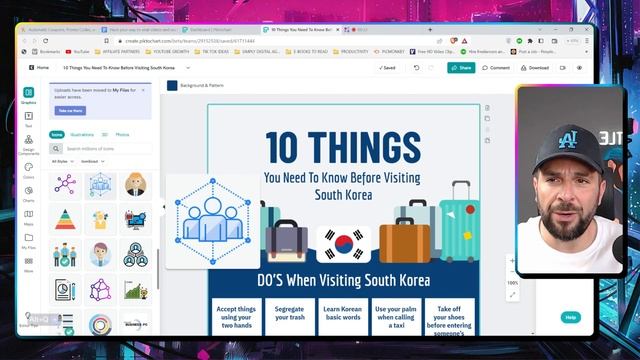The image size is (640, 360).
Task: Click the browser address bar
Action: (278, 41)
